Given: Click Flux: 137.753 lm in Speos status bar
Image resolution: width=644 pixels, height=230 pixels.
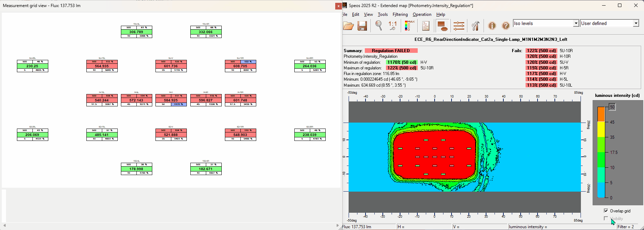Looking at the screenshot, I should click(x=357, y=227).
